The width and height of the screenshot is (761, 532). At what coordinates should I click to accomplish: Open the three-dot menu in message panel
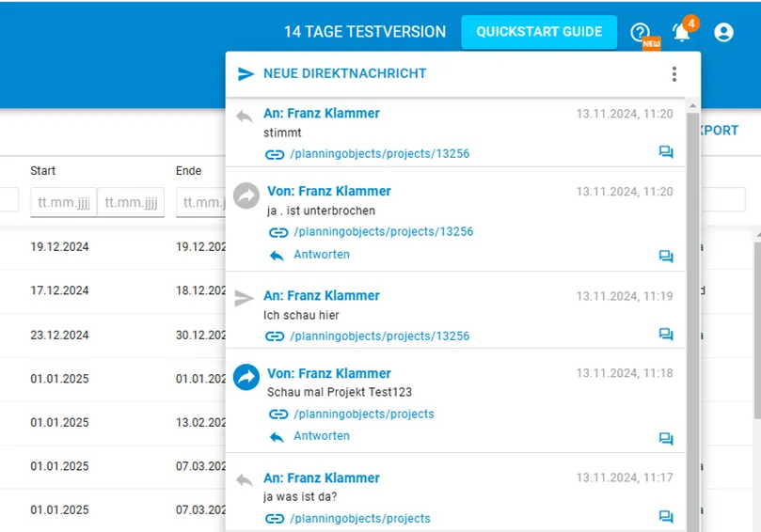[x=674, y=73]
